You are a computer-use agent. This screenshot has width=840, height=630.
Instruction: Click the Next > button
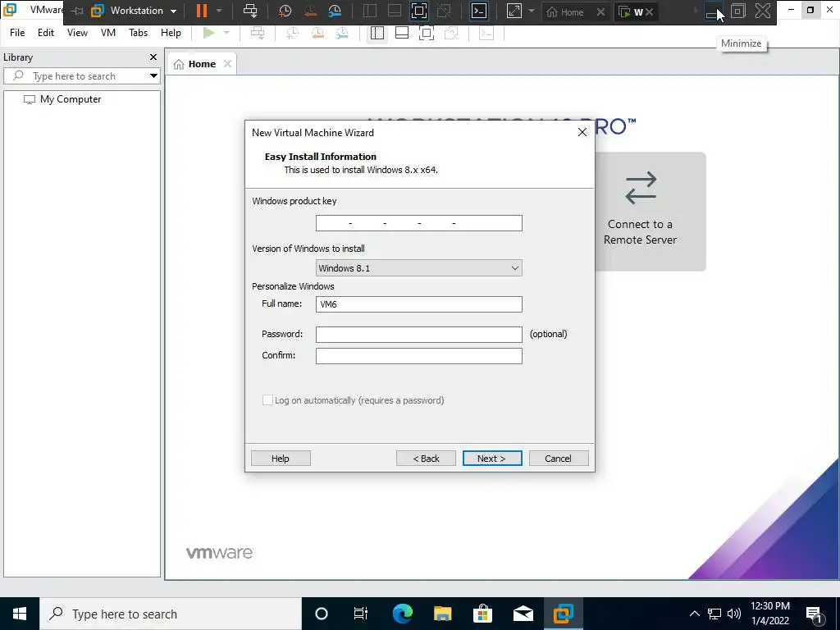(492, 458)
